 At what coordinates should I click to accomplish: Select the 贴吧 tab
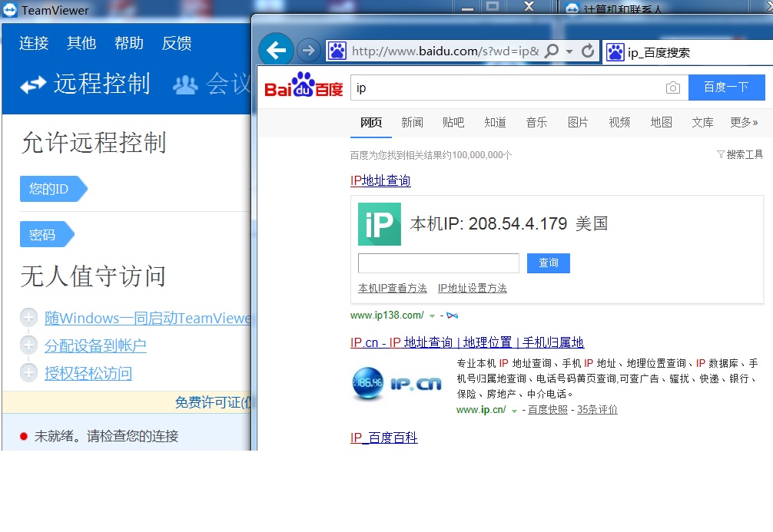453,122
